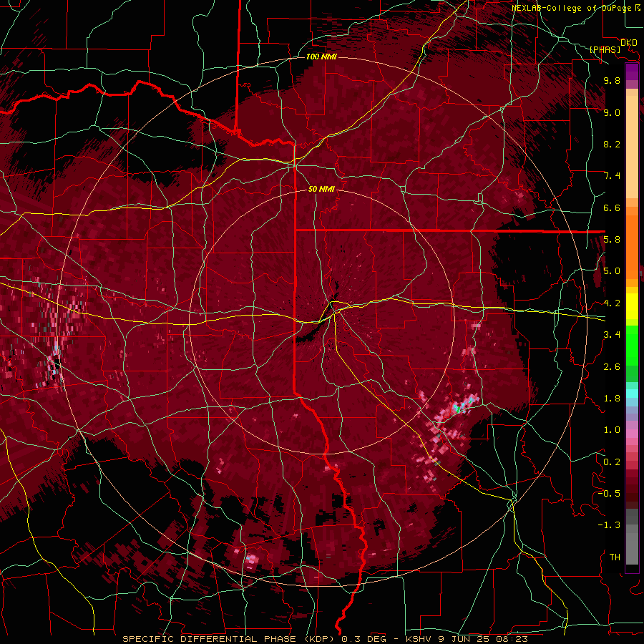Click the 5.8 value on the scale

point(612,240)
